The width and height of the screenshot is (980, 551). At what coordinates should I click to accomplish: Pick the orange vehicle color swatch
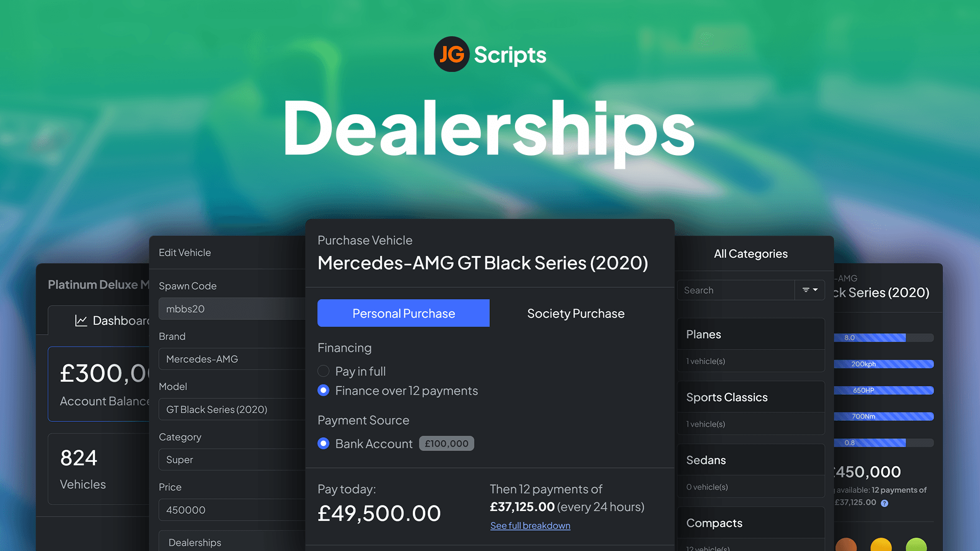pos(846,546)
